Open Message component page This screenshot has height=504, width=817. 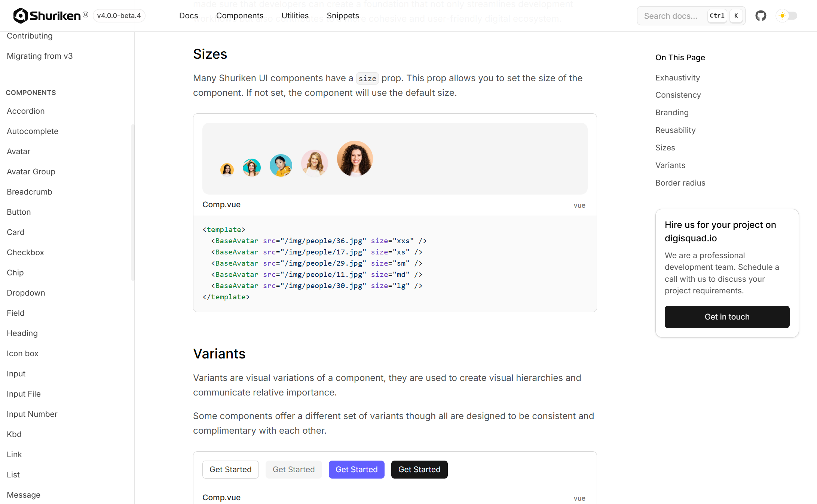coord(24,495)
